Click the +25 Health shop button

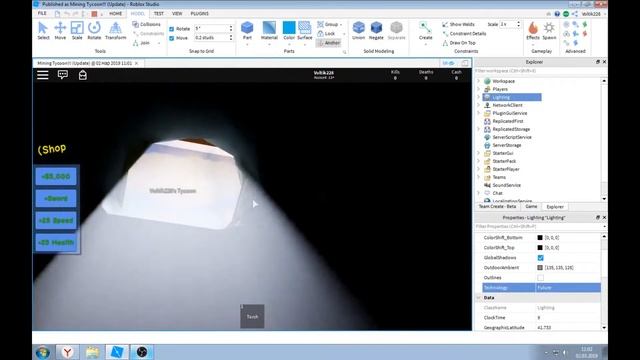coord(56,242)
